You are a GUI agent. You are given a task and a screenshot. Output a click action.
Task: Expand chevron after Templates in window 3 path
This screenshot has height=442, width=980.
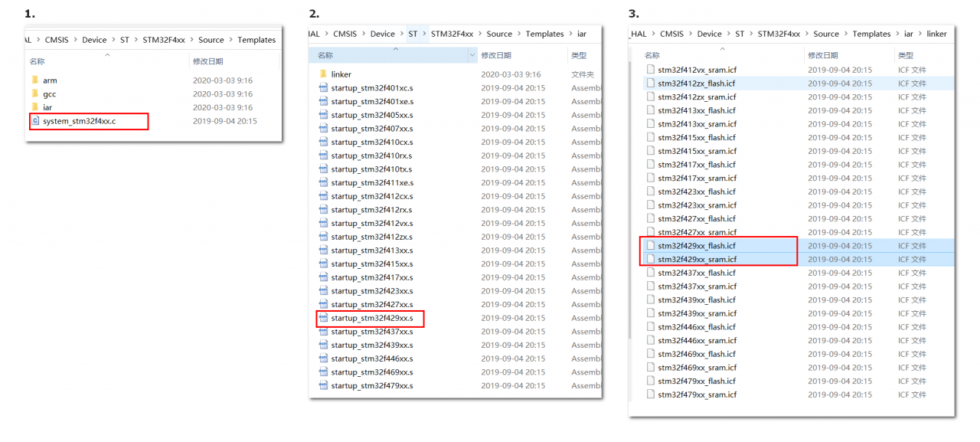click(x=897, y=34)
